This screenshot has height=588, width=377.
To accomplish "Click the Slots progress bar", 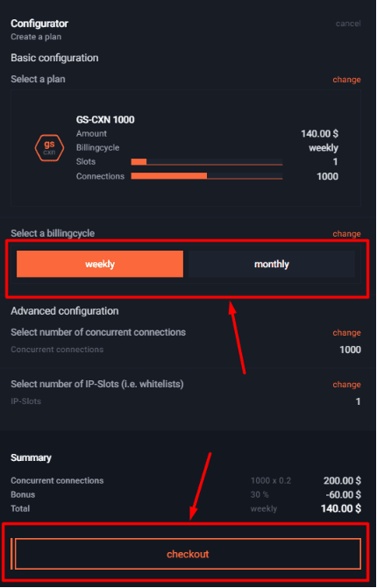I will pos(207,162).
